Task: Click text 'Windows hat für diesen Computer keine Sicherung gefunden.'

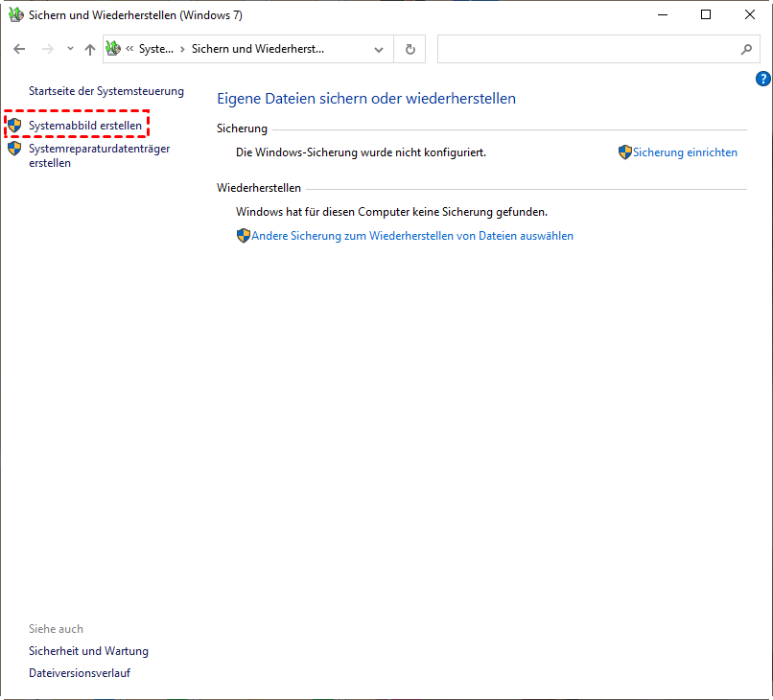Action: (x=391, y=212)
